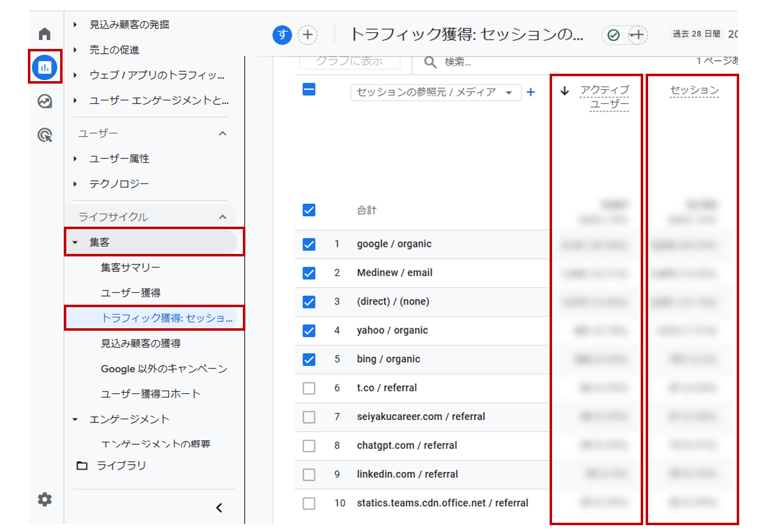Add a secondary dimension with the plus icon
Image resolution: width=764 pixels, height=532 pixels.
(530, 92)
